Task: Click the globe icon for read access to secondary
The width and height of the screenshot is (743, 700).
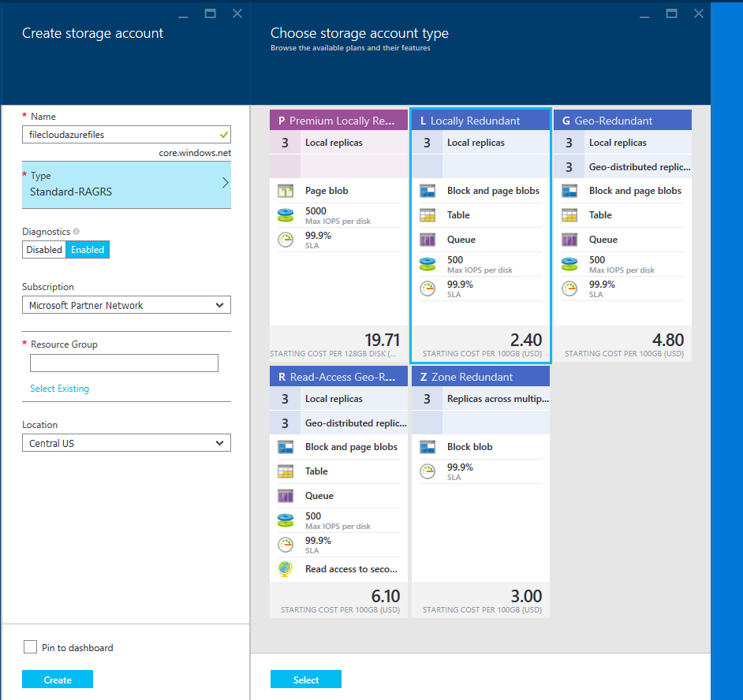Action: tap(285, 568)
